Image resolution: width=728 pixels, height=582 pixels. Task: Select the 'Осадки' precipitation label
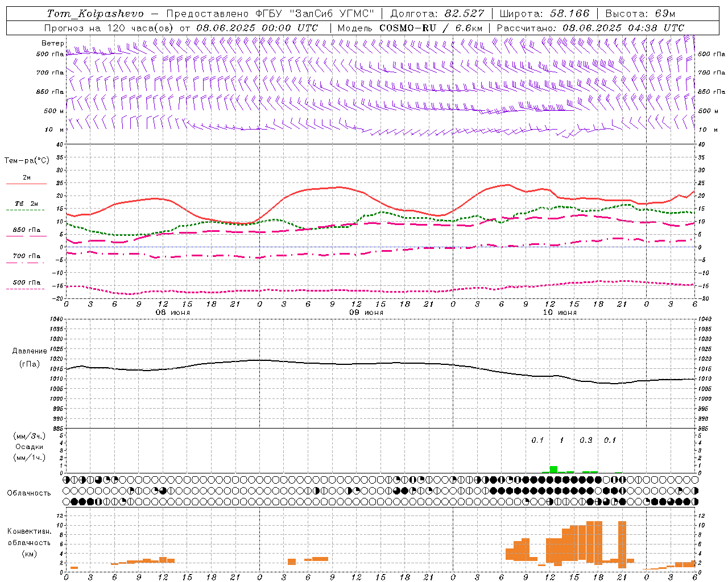pos(30,447)
